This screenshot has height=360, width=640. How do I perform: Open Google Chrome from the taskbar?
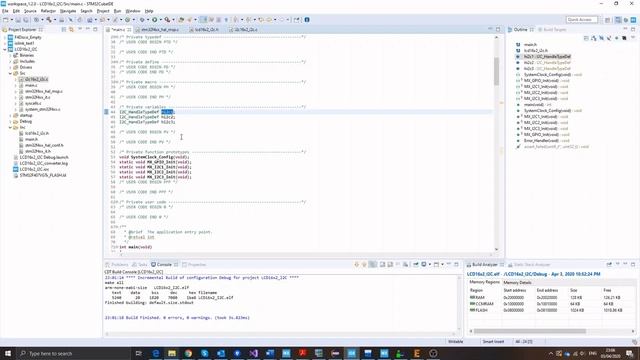pos(188,353)
